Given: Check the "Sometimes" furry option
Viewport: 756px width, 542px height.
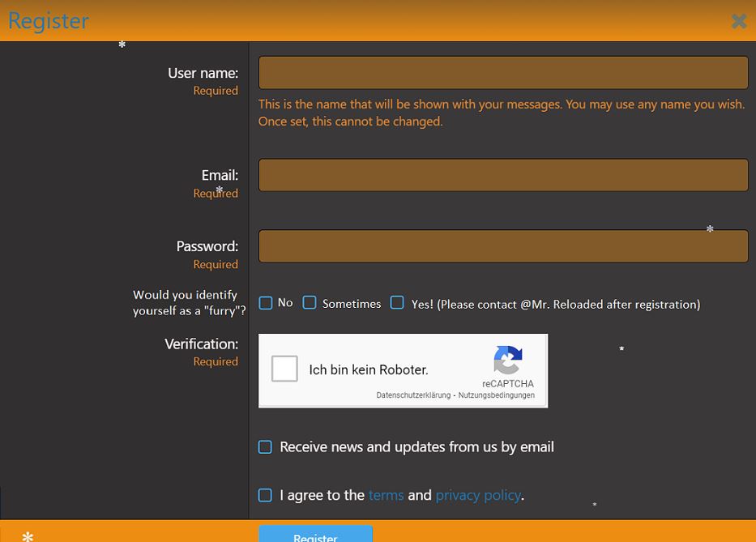Looking at the screenshot, I should (310, 303).
